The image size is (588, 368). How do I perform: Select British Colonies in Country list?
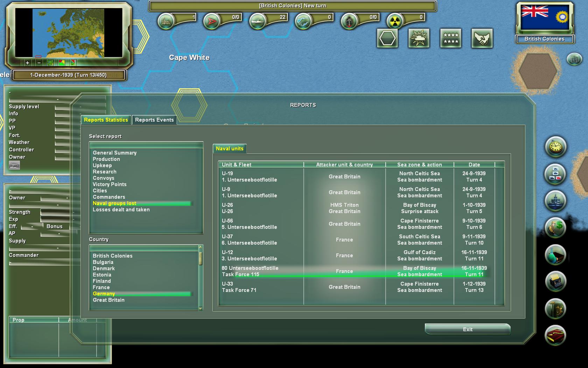tap(113, 256)
